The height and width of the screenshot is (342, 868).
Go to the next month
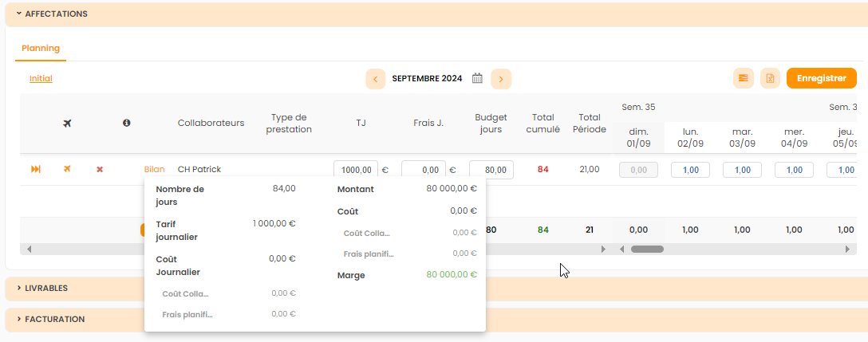501,78
